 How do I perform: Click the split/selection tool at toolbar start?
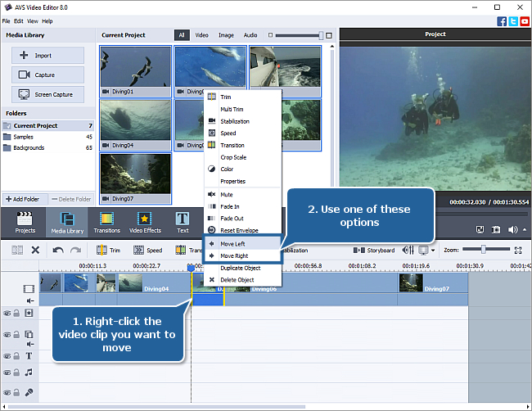tap(17, 251)
